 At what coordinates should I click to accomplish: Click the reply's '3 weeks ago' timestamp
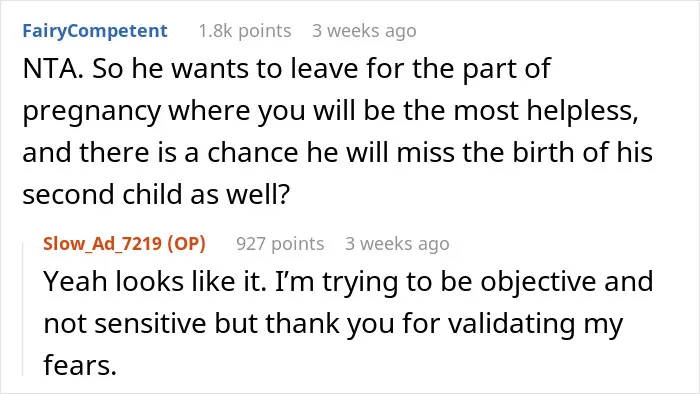click(397, 244)
